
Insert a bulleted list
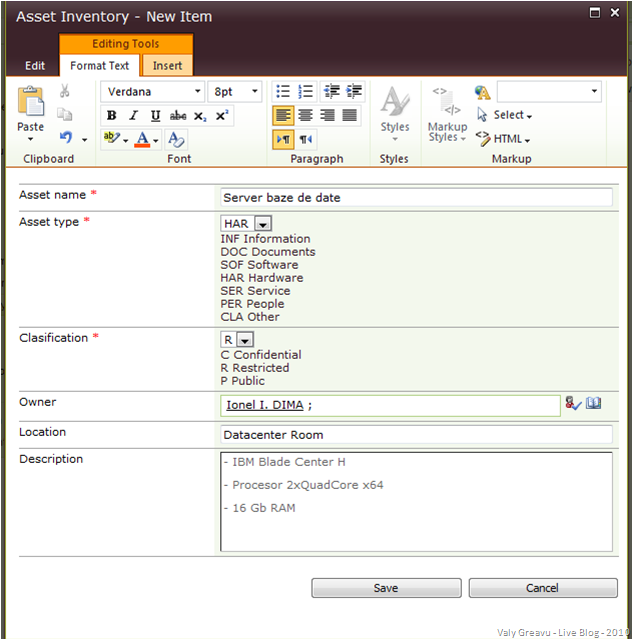[283, 91]
